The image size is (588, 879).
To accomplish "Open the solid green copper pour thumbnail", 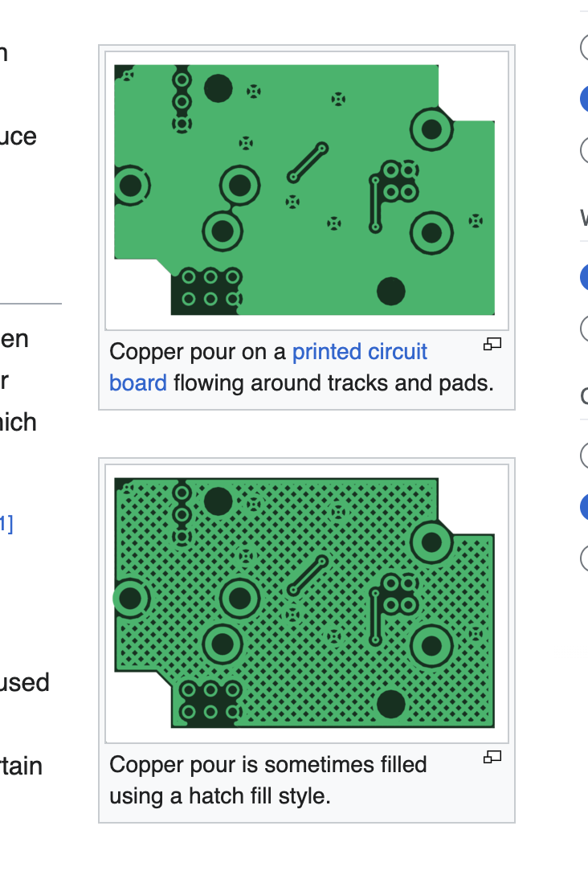I will pyautogui.click(x=304, y=190).
